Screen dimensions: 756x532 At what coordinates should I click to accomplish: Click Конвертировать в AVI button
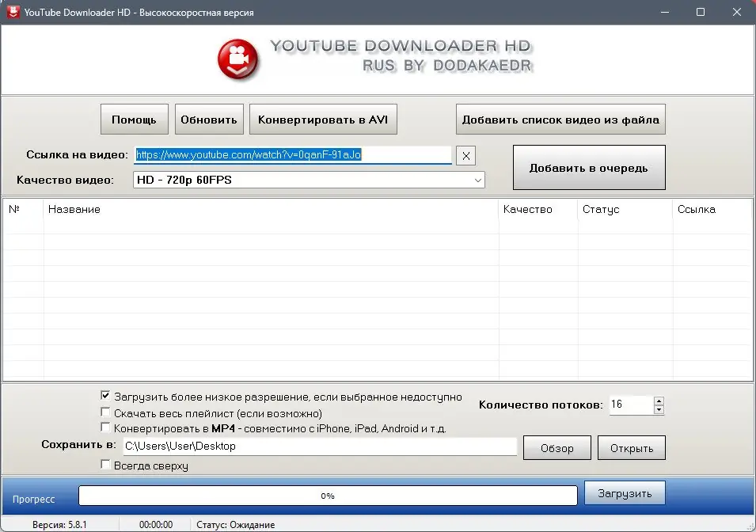(x=323, y=119)
